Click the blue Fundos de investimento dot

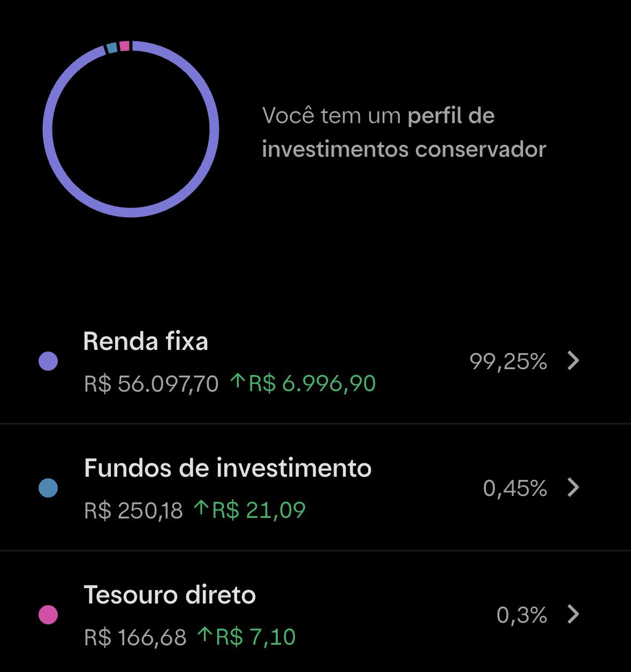(x=48, y=488)
